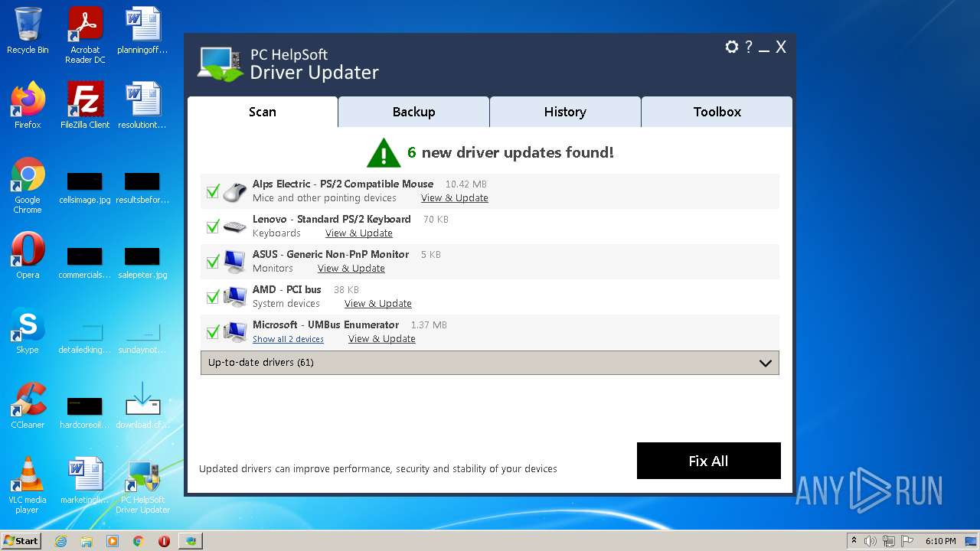Screen dimensions: 980x551
Task: Select the planningoff Word document icon
Action: pos(142,31)
